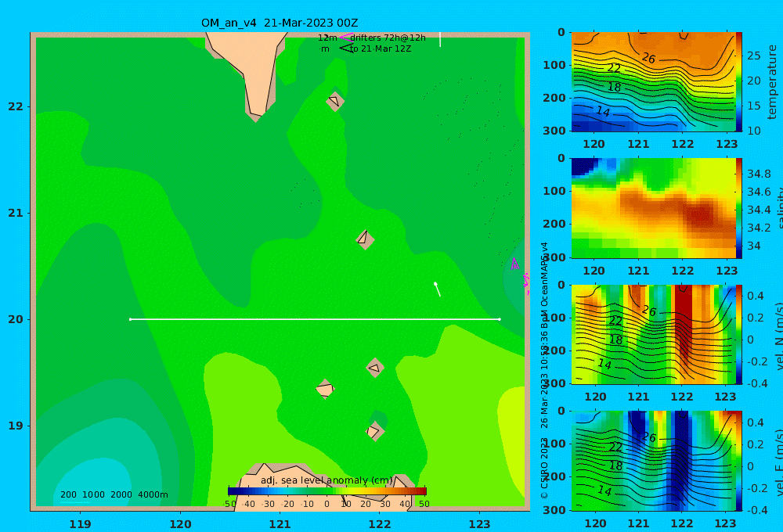
Task: Click the '12m' legend label
Action: point(327,38)
